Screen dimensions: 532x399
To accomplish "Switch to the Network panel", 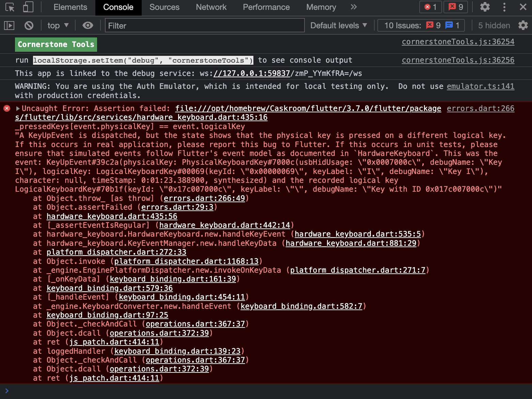I will tap(211, 7).
